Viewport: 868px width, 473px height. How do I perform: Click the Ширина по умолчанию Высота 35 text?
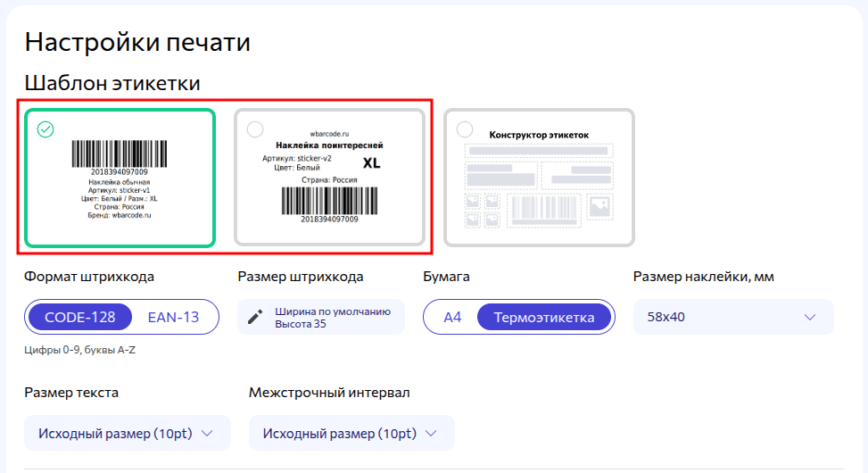click(x=333, y=318)
